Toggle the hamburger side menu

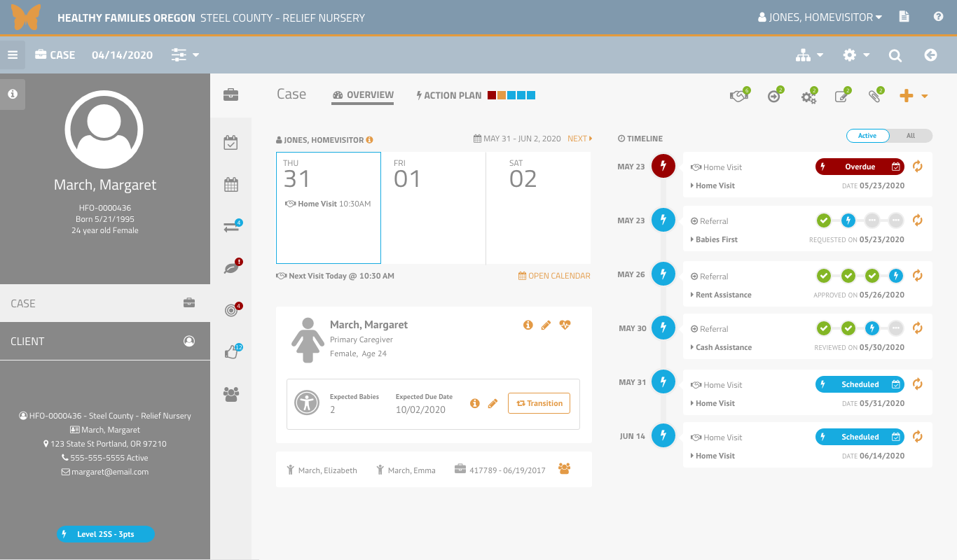coord(13,55)
